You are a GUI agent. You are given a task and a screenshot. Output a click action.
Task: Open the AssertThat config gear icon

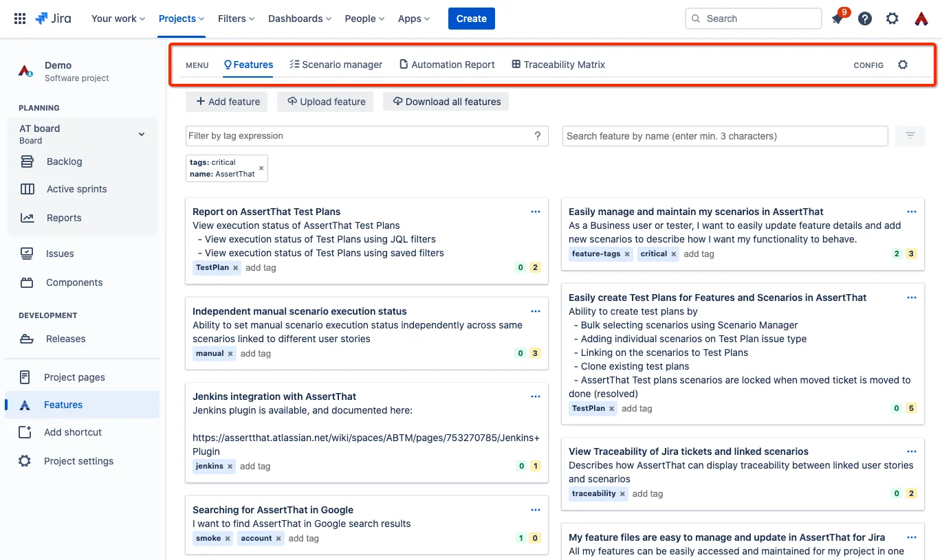click(x=903, y=65)
